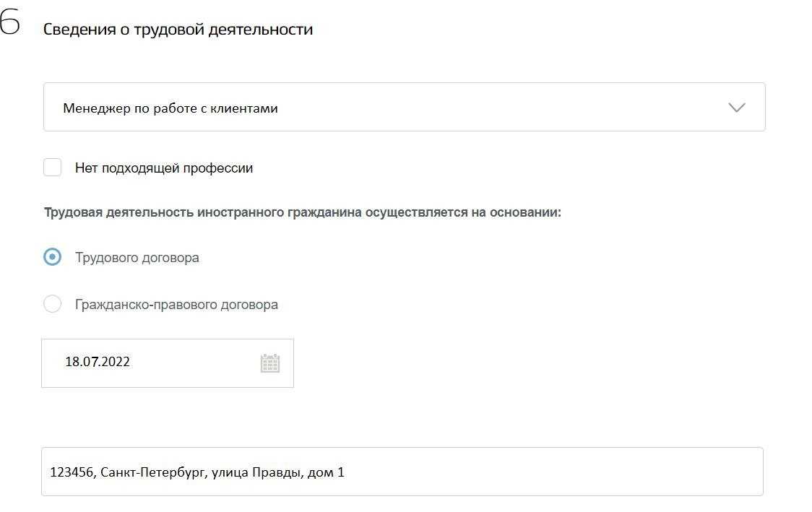Select the "Трудового договора" radio button

(x=52, y=257)
